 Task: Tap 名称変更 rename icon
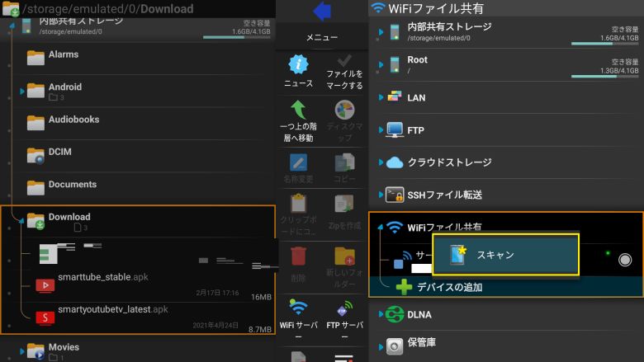click(x=298, y=162)
